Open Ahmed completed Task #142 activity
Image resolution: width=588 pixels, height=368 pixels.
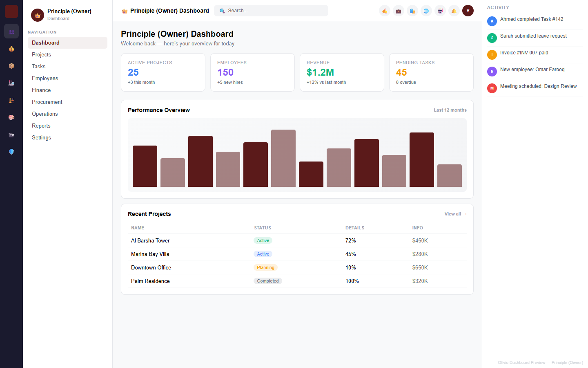point(534,21)
